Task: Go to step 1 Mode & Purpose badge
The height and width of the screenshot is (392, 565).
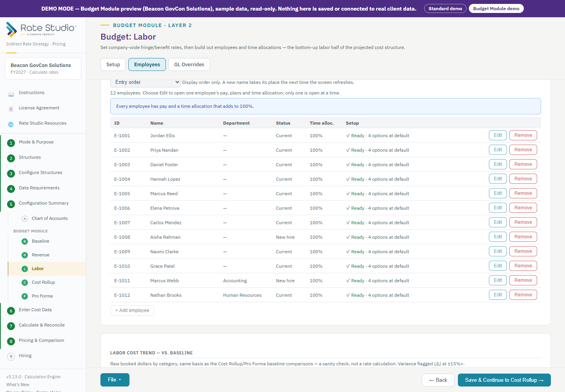Action: (x=11, y=143)
